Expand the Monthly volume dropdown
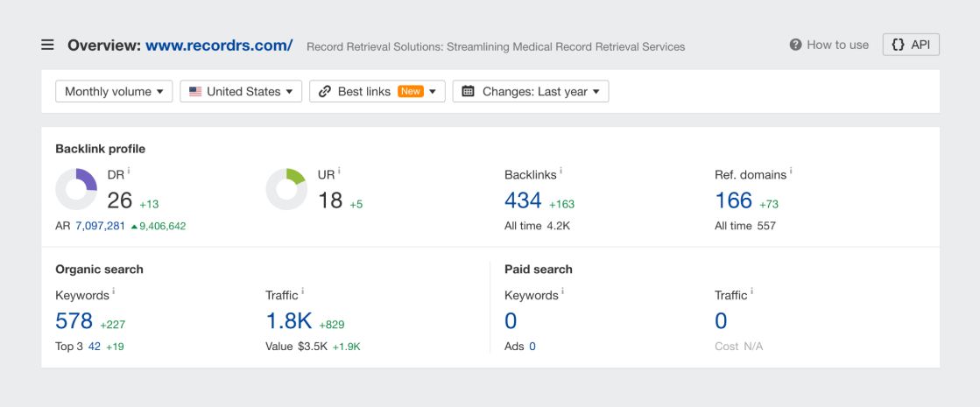The image size is (980, 407). pos(114,91)
